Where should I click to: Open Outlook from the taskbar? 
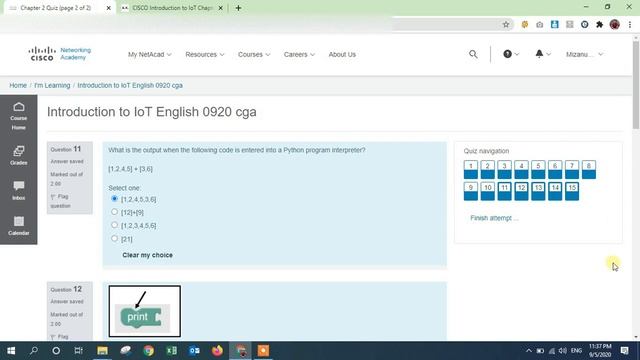[x=194, y=351]
